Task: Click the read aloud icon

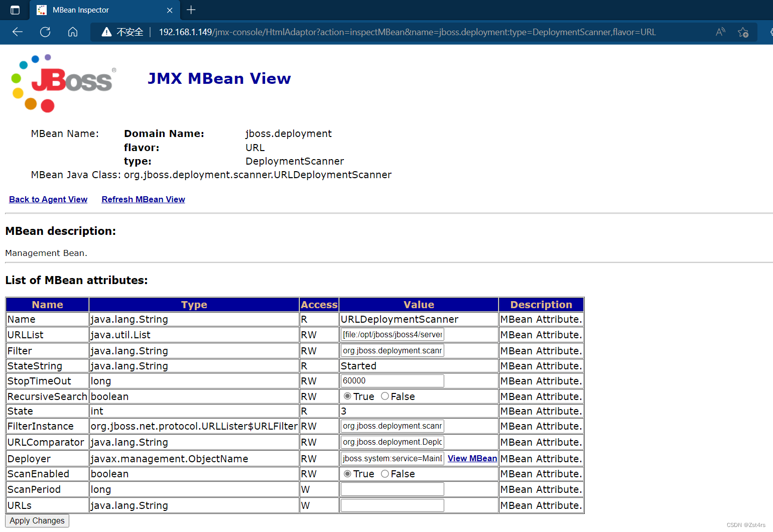Action: 720,32
